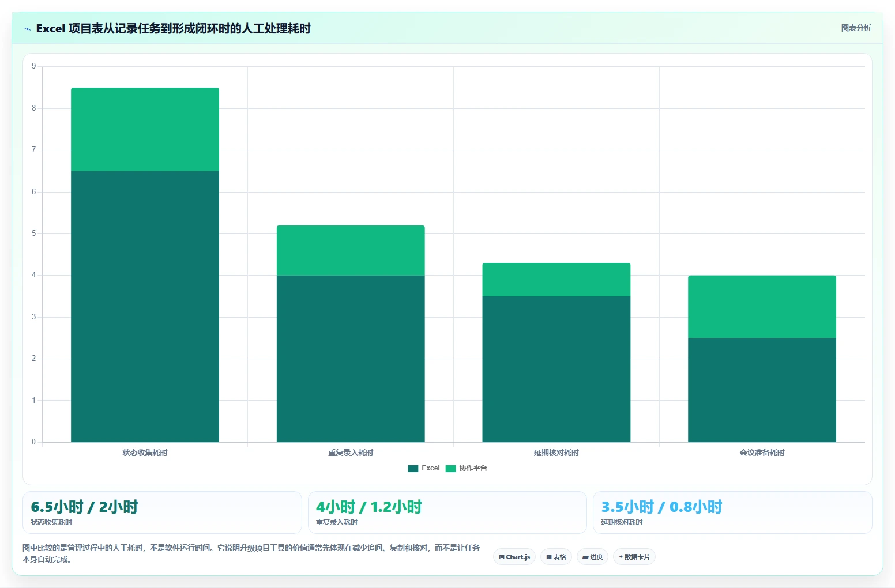
Task: Click the Excel segment of the 重复录入耗时 bar
Action: [x=351, y=359]
